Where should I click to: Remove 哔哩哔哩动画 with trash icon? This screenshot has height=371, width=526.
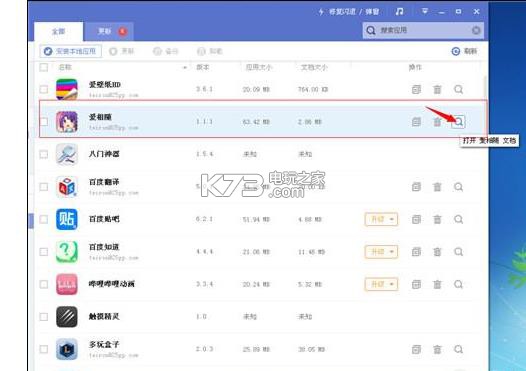(437, 284)
